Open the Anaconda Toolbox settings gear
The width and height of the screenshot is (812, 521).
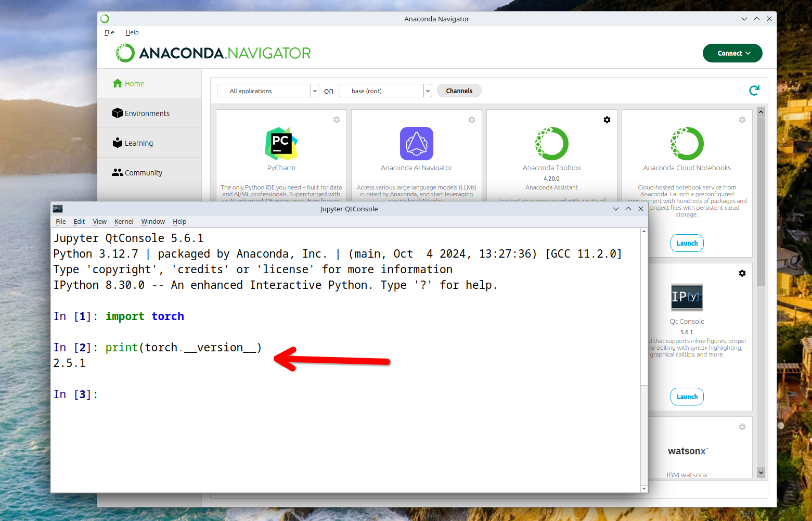[x=607, y=120]
